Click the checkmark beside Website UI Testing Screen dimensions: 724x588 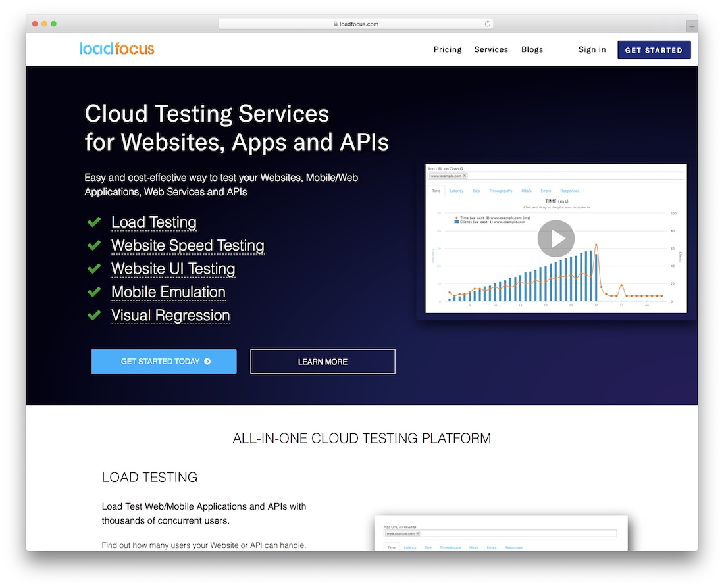tap(94, 268)
